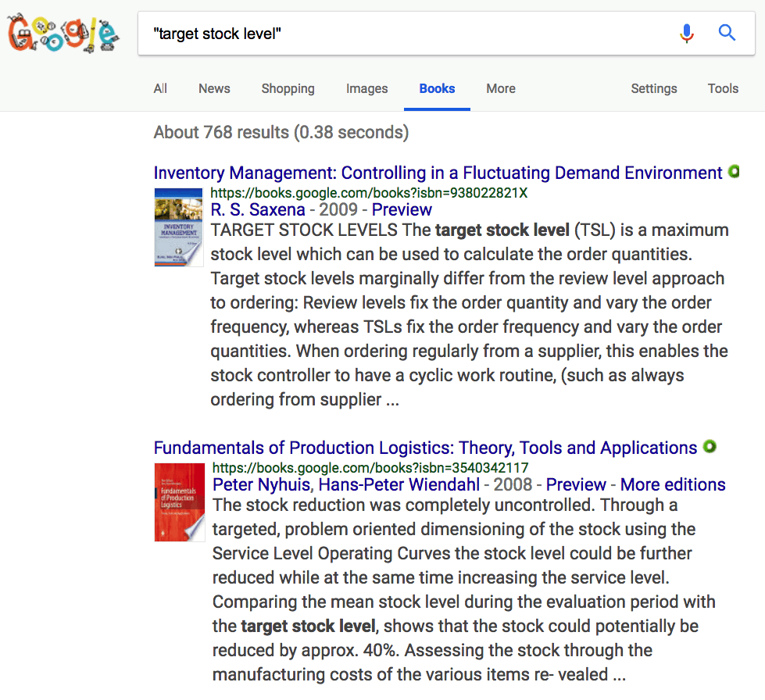Viewport: 765px width, 700px height.
Task: Click the "About 768 results" count text
Action: [281, 132]
